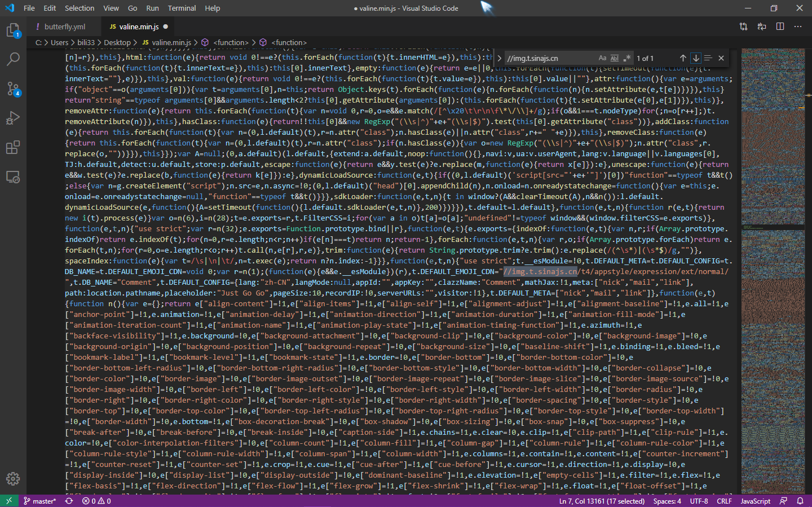Click CRLF end of line selector
Image resolution: width=812 pixels, height=507 pixels.
tap(724, 501)
